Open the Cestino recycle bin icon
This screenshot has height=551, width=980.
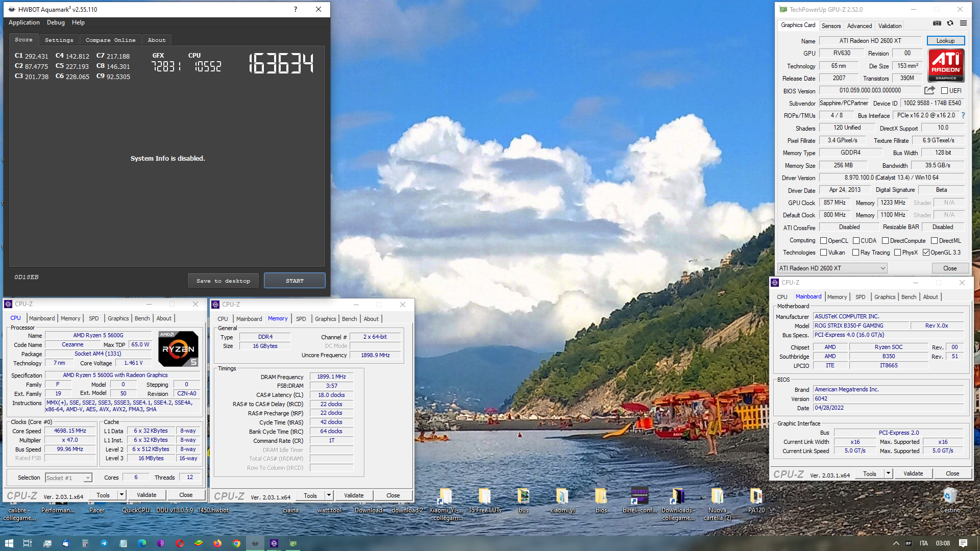click(950, 500)
